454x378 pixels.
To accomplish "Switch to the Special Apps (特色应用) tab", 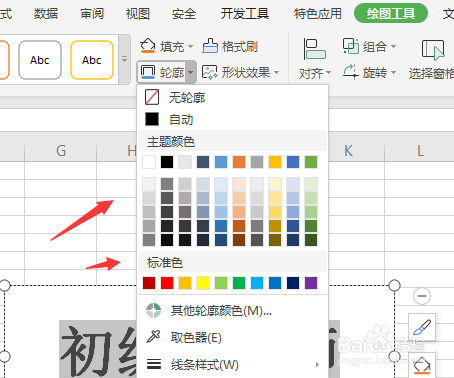I will tap(317, 14).
